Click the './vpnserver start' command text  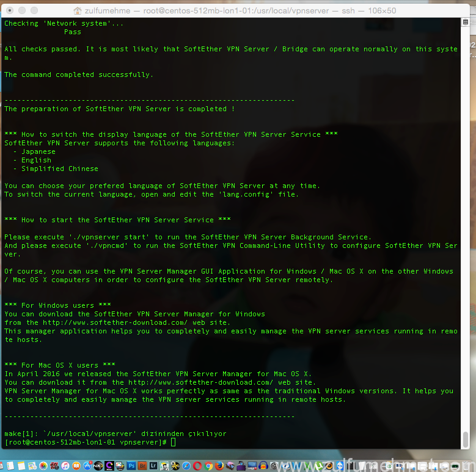[x=109, y=237]
